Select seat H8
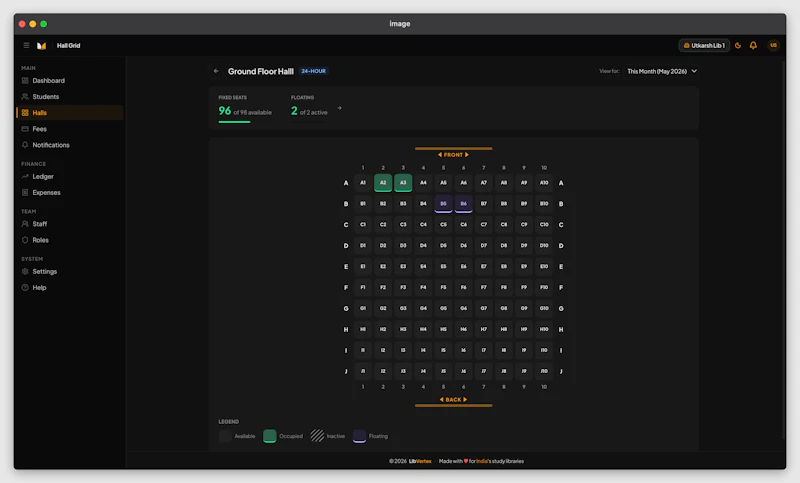 (504, 329)
